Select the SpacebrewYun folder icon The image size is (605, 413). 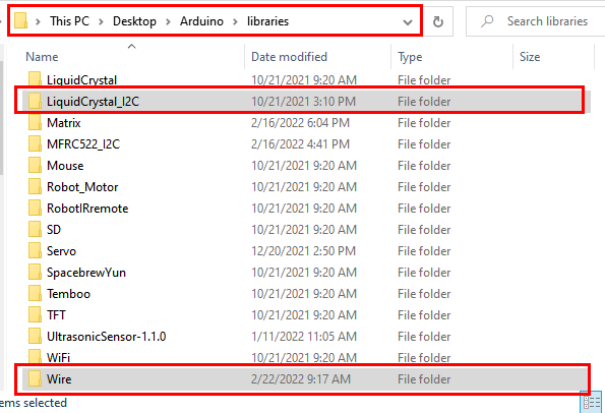(35, 272)
